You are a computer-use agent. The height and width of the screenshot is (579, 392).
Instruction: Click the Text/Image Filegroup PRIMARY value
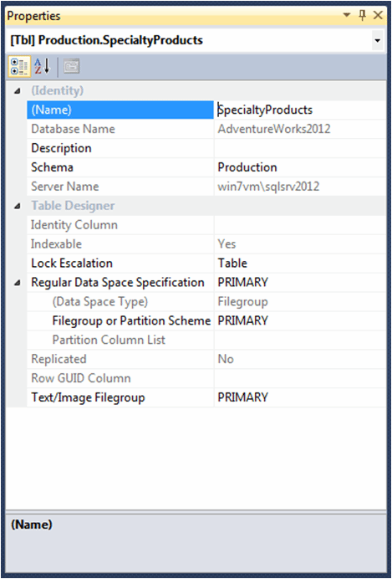pyautogui.click(x=242, y=397)
